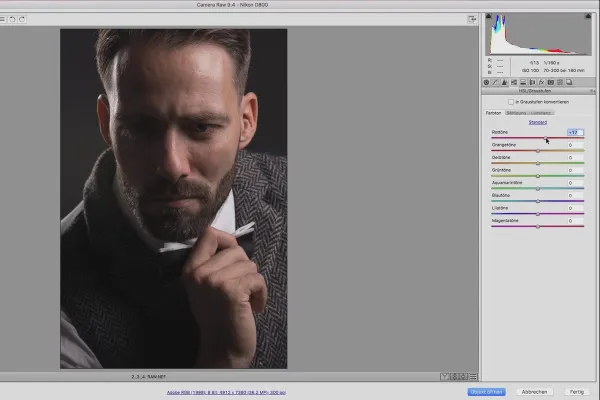The height and width of the screenshot is (400, 600).
Task: Open the Tone Curve panel icon
Action: [496, 82]
